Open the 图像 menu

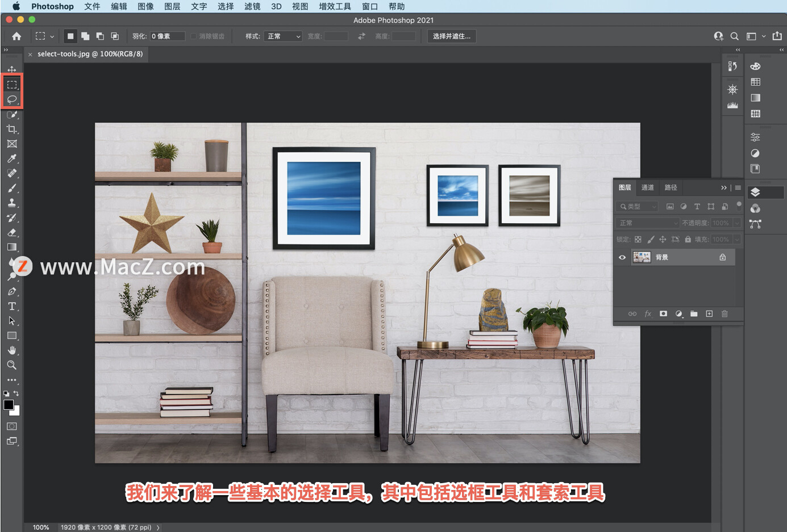point(145,6)
